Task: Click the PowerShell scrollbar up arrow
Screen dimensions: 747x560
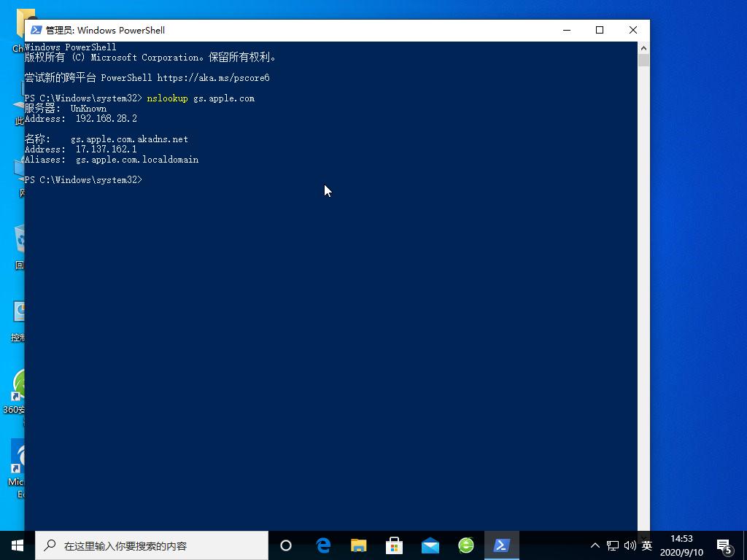Action: (x=643, y=47)
